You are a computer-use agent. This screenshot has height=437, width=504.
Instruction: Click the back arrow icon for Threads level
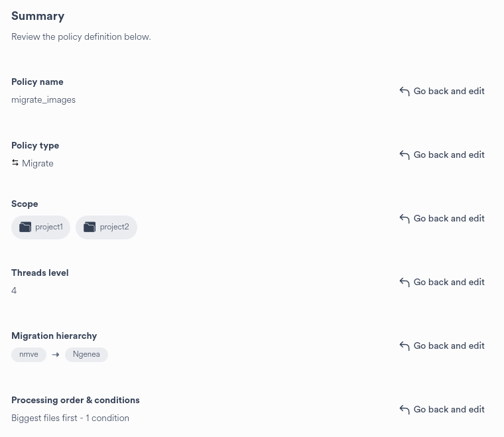click(x=405, y=282)
